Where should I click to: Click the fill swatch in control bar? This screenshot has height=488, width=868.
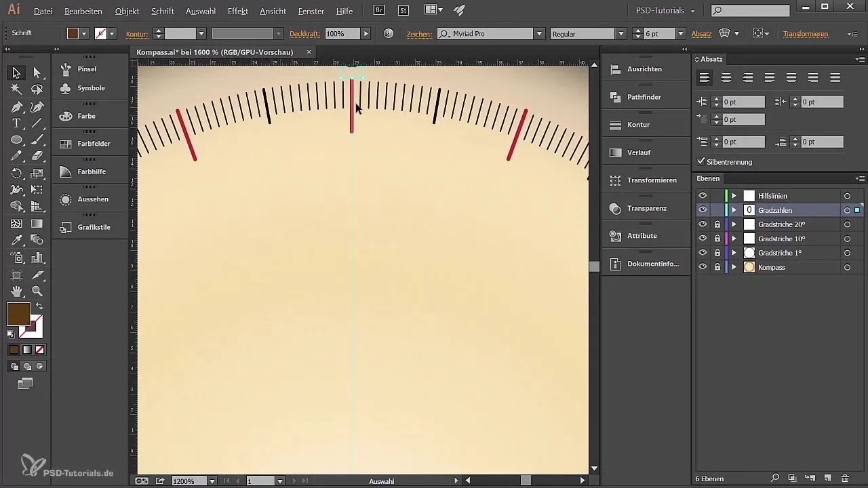point(73,34)
